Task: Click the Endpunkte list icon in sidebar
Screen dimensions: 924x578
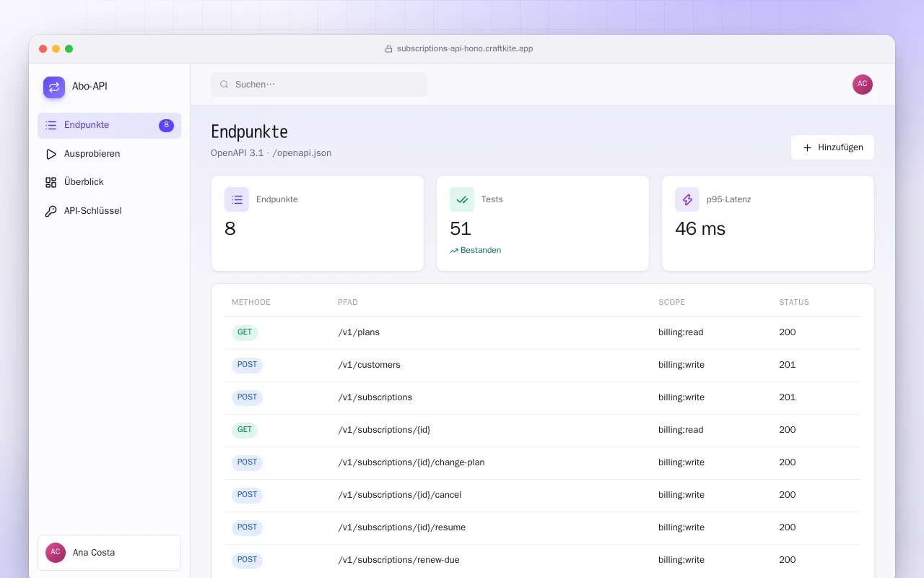Action: (51, 125)
